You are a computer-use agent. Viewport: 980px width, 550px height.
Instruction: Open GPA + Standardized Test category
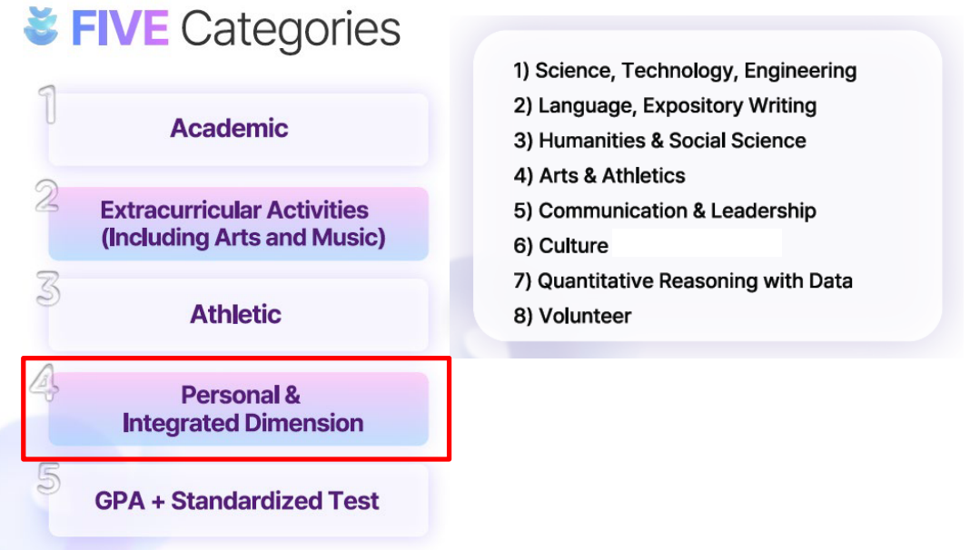238,501
